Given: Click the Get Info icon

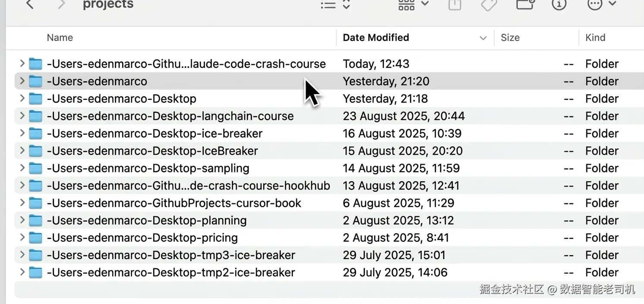Looking at the screenshot, I should point(559,4).
